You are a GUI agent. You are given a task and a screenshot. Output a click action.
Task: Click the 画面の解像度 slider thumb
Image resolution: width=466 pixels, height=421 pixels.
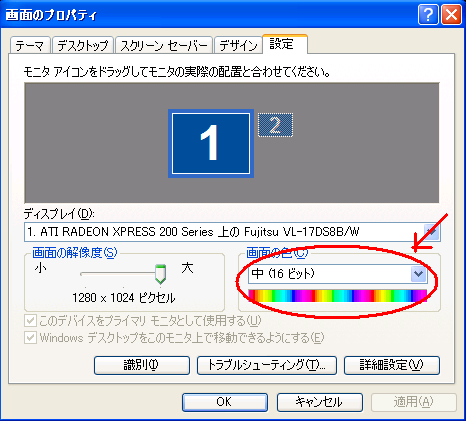pos(161,274)
